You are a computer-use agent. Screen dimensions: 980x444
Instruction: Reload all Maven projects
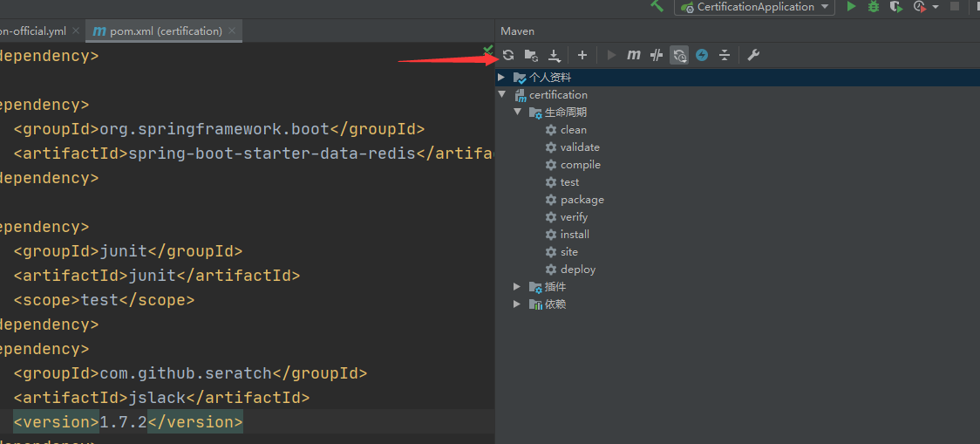point(508,55)
